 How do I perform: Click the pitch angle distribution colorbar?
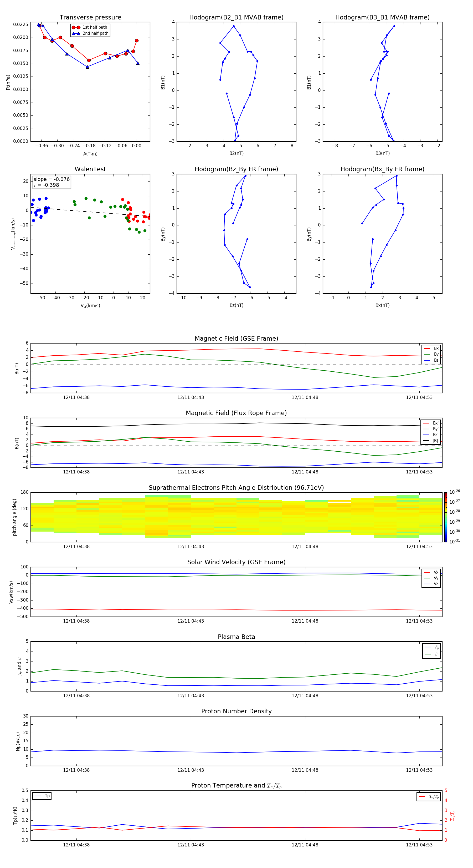[446, 517]
